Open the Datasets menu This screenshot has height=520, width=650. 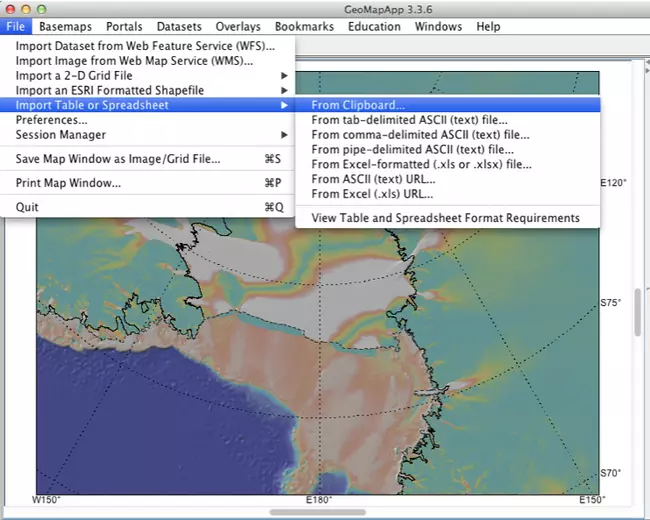pyautogui.click(x=180, y=26)
